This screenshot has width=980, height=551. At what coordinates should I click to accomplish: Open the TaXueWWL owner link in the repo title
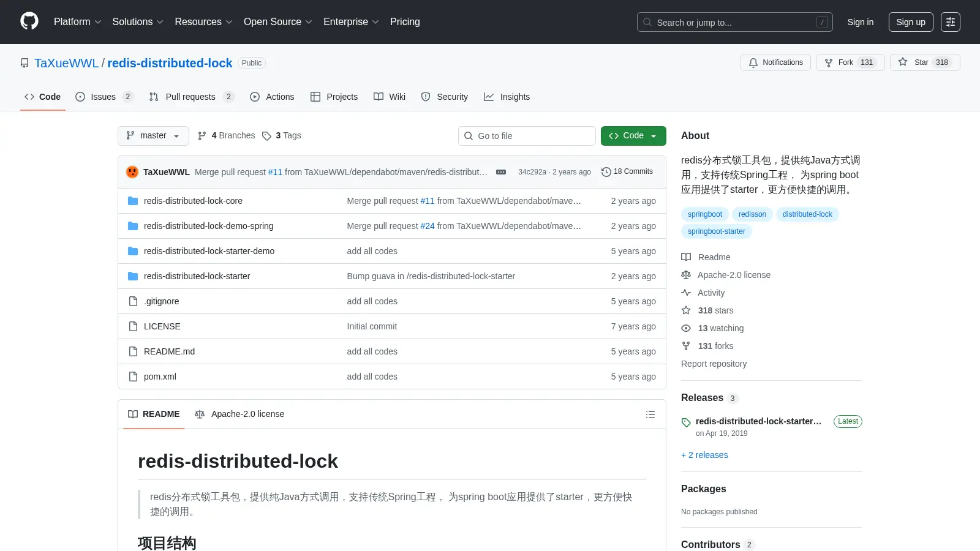pos(66,63)
